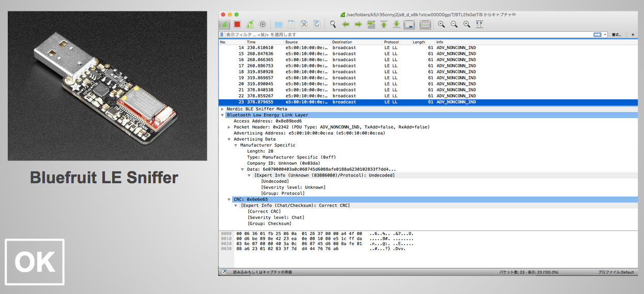Screen dimensions: 644x294
Task: Reset the text zoom to normal size
Action: pyautogui.click(x=467, y=24)
